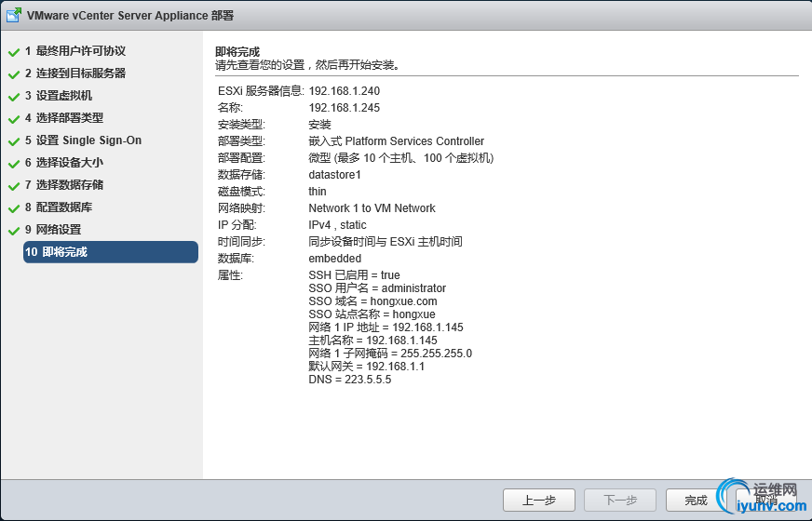Click SSO 用户名 = administrator line
This screenshot has width=812, height=521.
377,288
